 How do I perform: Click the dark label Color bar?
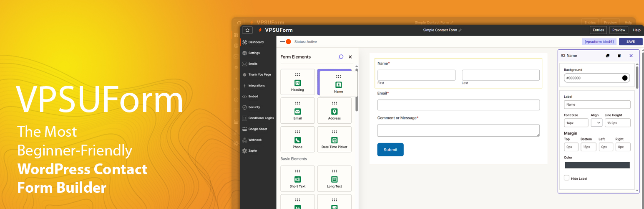click(x=597, y=165)
